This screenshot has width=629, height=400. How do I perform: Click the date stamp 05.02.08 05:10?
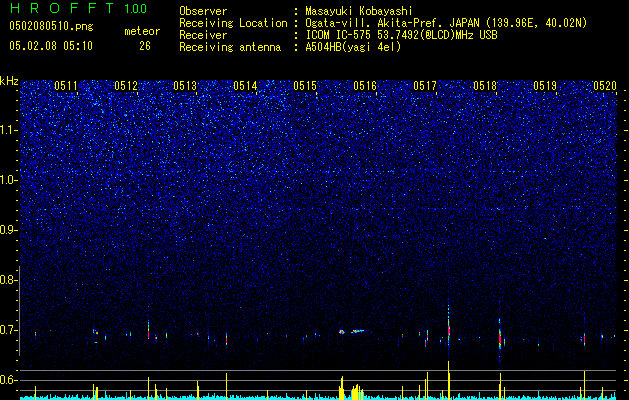pos(51,46)
